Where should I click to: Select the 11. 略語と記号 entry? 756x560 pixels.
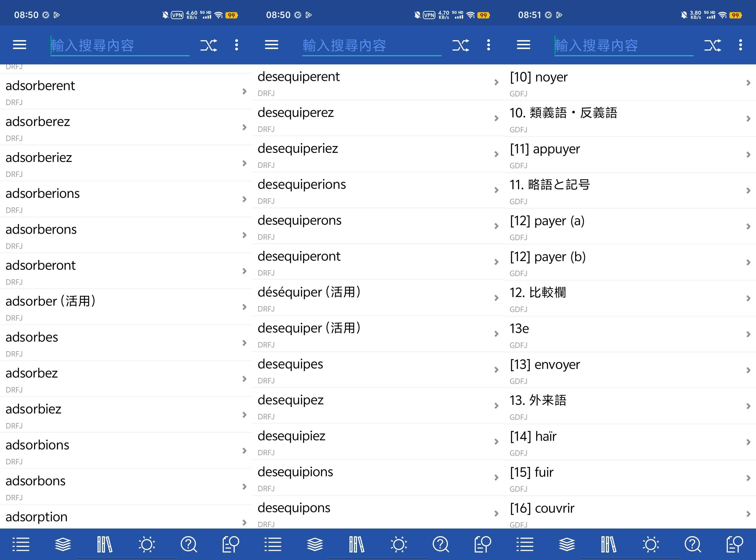click(630, 190)
